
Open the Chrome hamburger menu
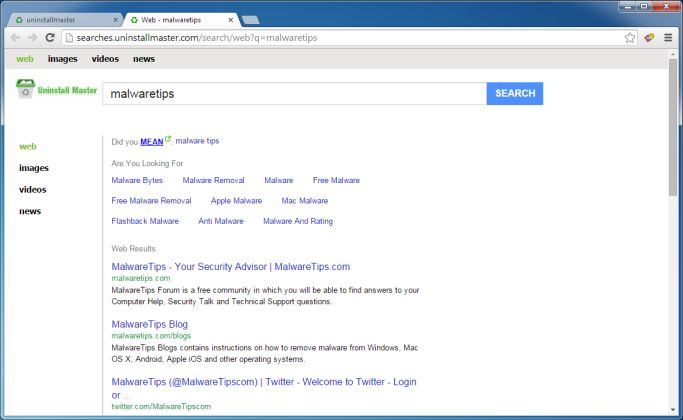click(x=668, y=37)
